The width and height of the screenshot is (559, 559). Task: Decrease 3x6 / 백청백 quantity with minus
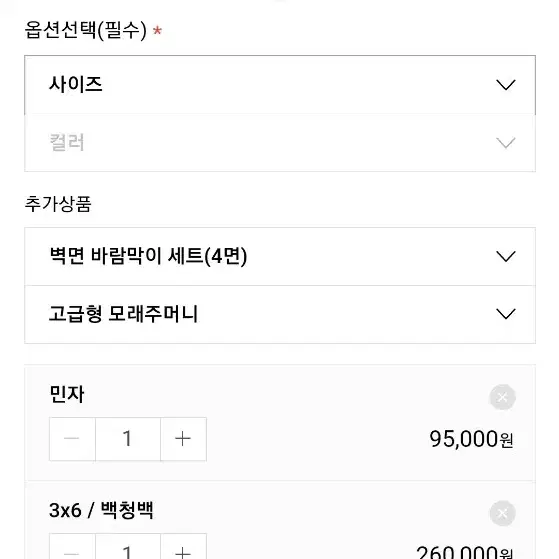72,547
